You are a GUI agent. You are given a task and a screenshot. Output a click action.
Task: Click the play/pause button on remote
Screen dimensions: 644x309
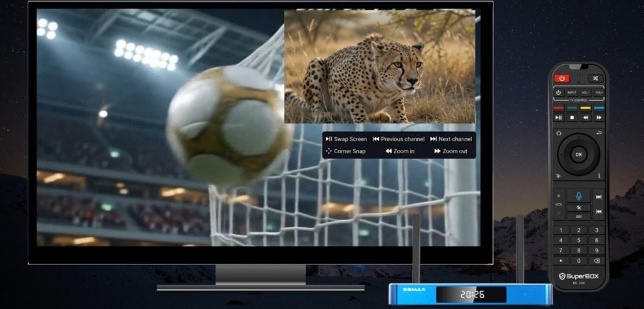coord(558,117)
